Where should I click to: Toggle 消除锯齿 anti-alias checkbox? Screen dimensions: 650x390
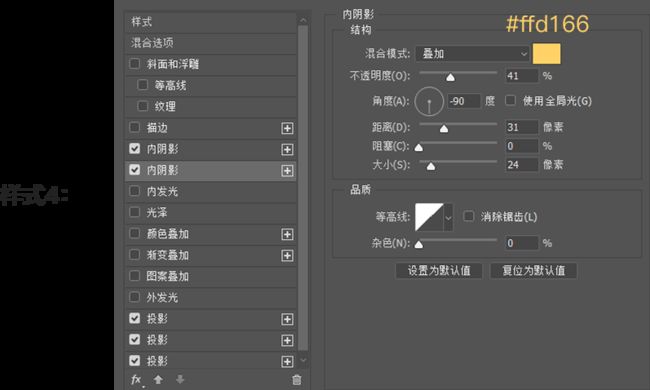point(468,216)
